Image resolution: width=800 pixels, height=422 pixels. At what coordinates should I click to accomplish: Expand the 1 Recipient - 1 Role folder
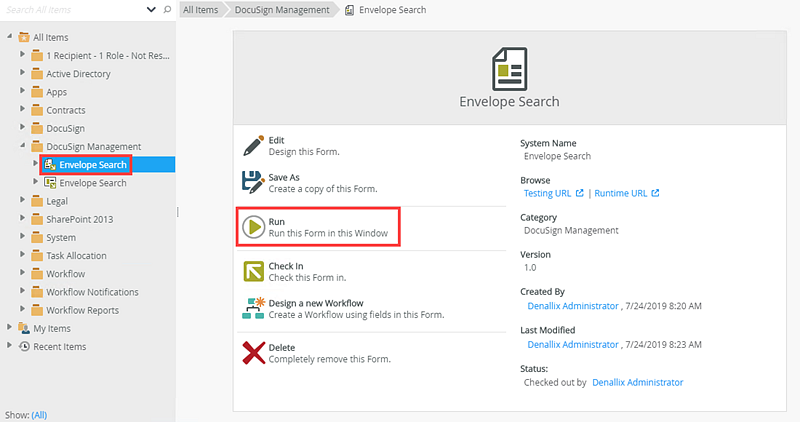pyautogui.click(x=22, y=54)
